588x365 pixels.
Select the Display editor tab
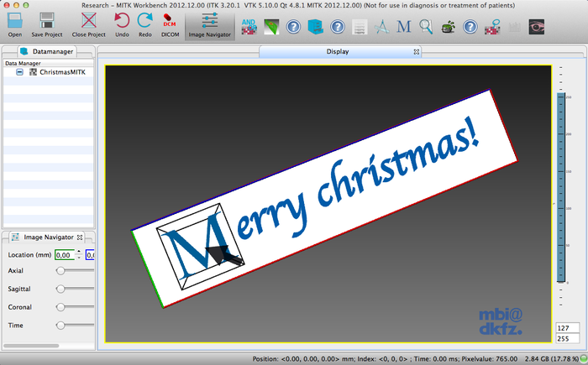point(337,52)
